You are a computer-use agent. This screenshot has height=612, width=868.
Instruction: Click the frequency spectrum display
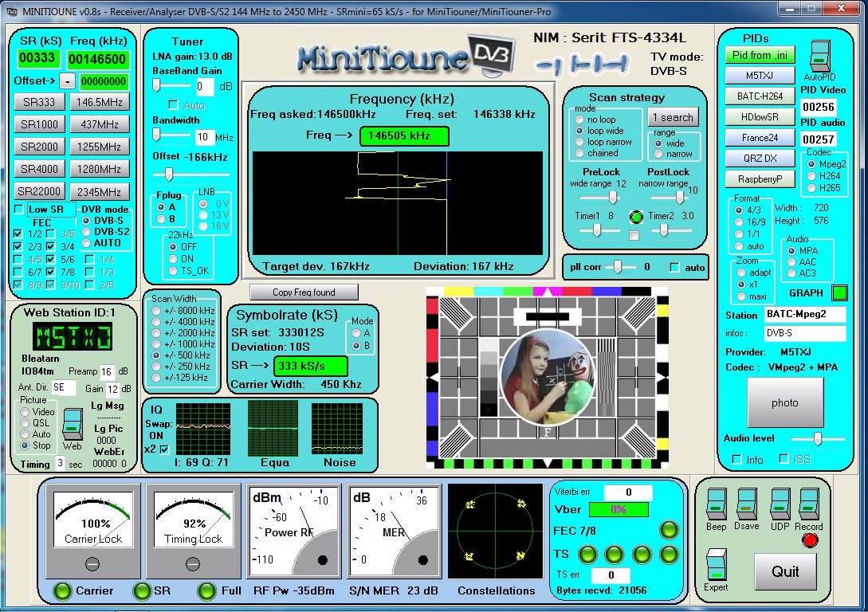point(398,203)
